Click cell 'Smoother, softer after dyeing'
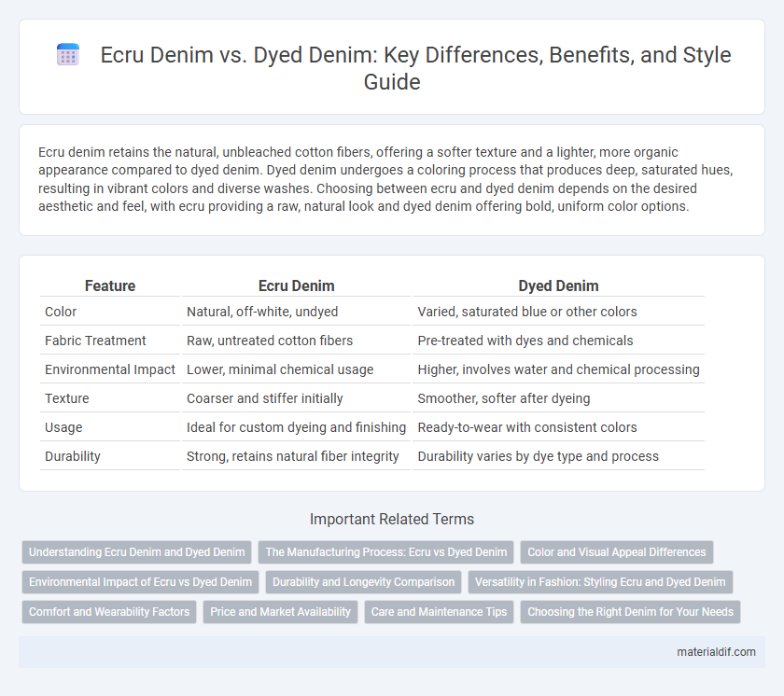The image size is (784, 696). tap(558, 398)
